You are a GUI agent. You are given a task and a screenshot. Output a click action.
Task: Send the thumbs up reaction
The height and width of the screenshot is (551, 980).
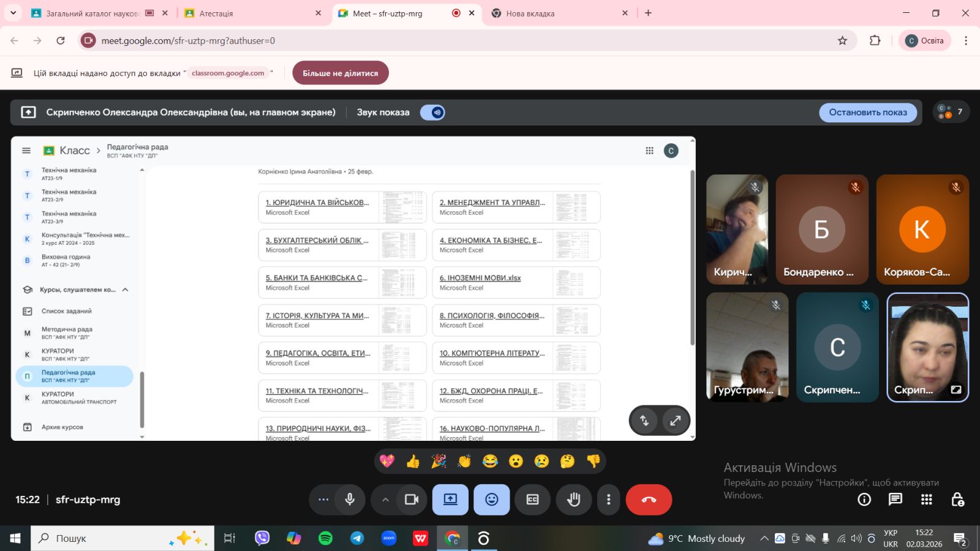413,461
